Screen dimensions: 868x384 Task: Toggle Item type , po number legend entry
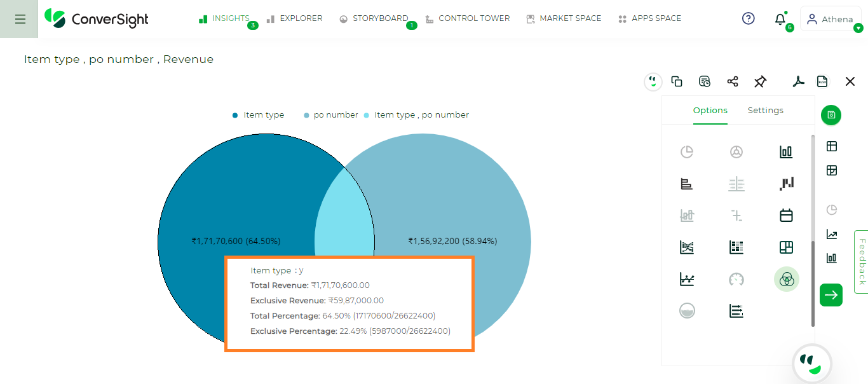(417, 115)
